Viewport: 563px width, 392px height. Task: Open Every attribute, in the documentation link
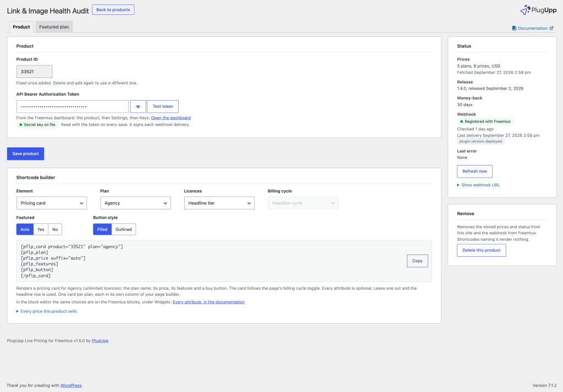(208, 302)
